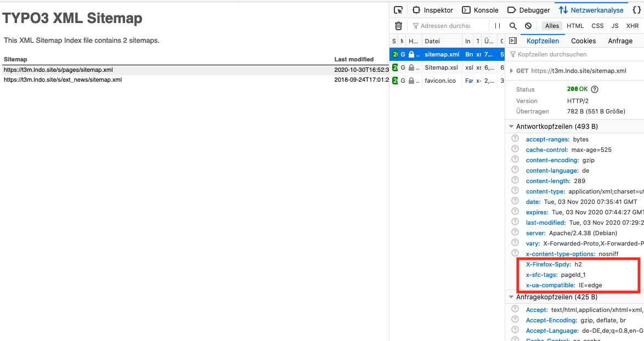Toggle the request details sidebar icon
The image size is (644, 341).
(x=512, y=41)
